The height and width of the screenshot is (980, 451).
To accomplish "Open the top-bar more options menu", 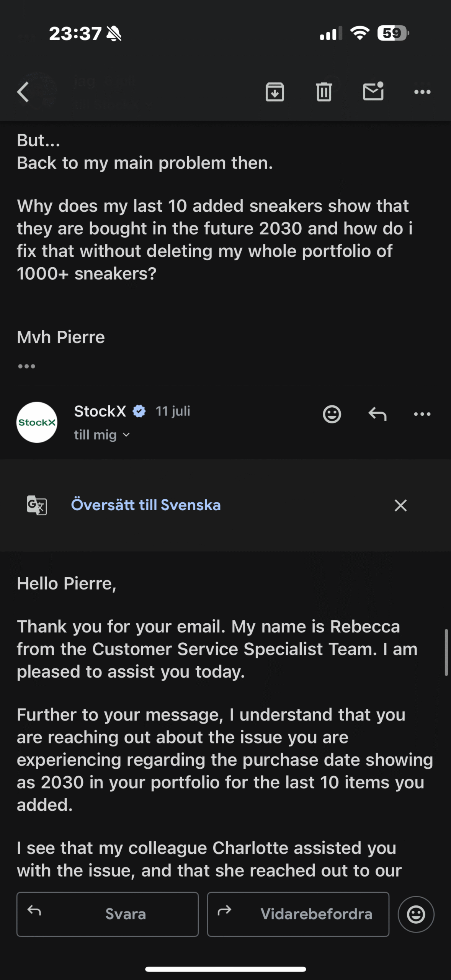I will [422, 92].
